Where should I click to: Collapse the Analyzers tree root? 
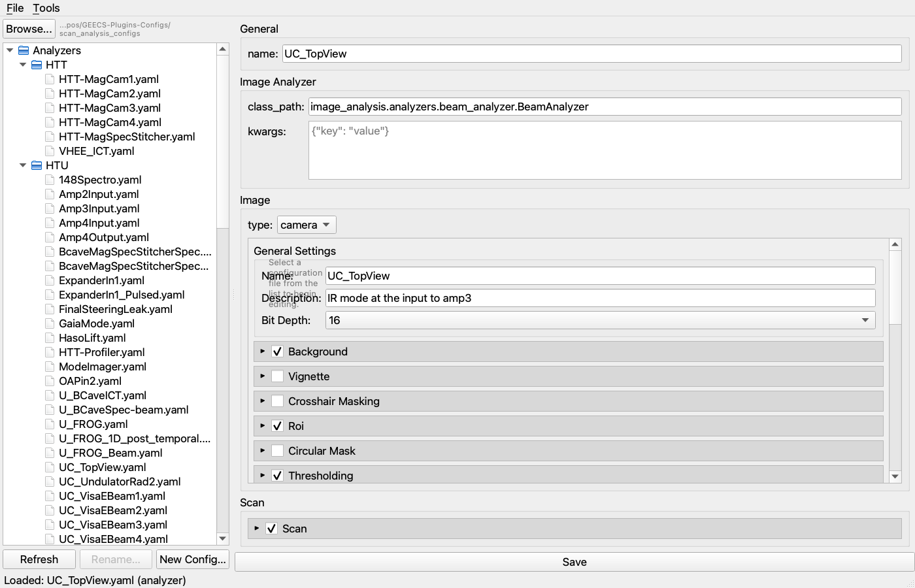(10, 50)
